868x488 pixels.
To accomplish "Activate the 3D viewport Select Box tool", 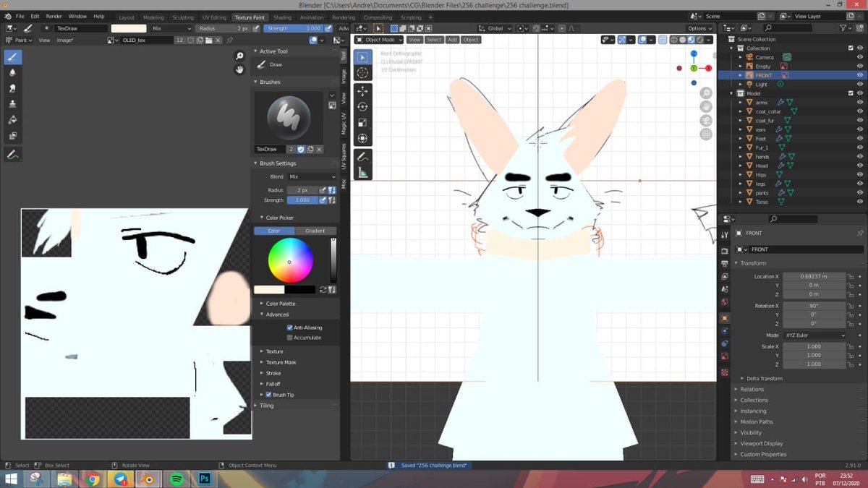I will (x=363, y=57).
